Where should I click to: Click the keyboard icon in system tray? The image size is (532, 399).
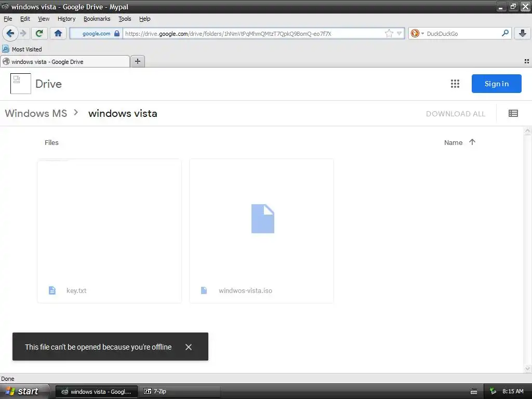click(474, 392)
